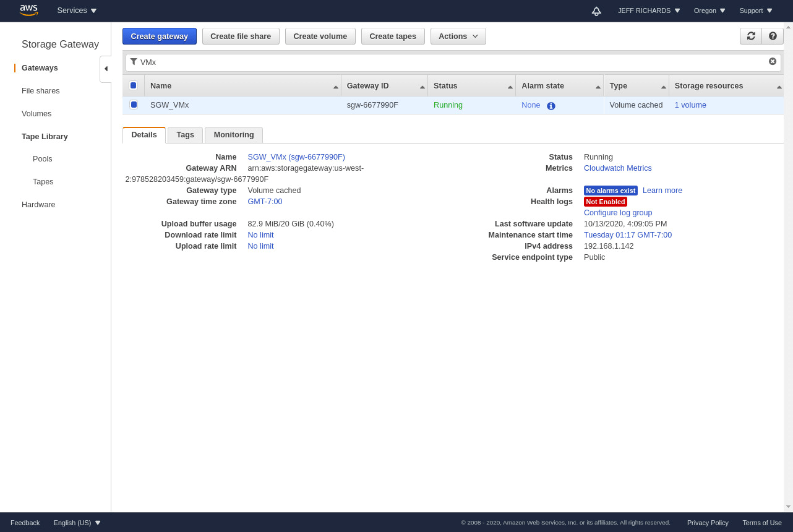
Task: Click the Create gateway button
Action: pos(159,36)
